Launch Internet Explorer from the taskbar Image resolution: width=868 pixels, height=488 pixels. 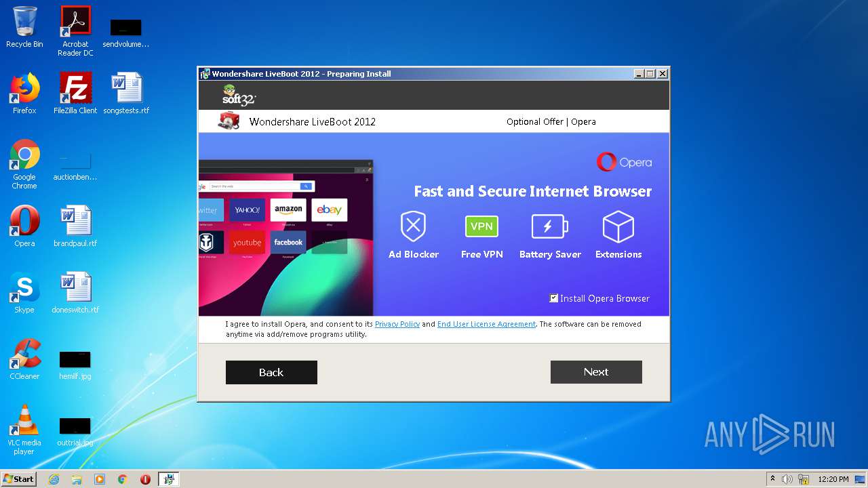(54, 479)
